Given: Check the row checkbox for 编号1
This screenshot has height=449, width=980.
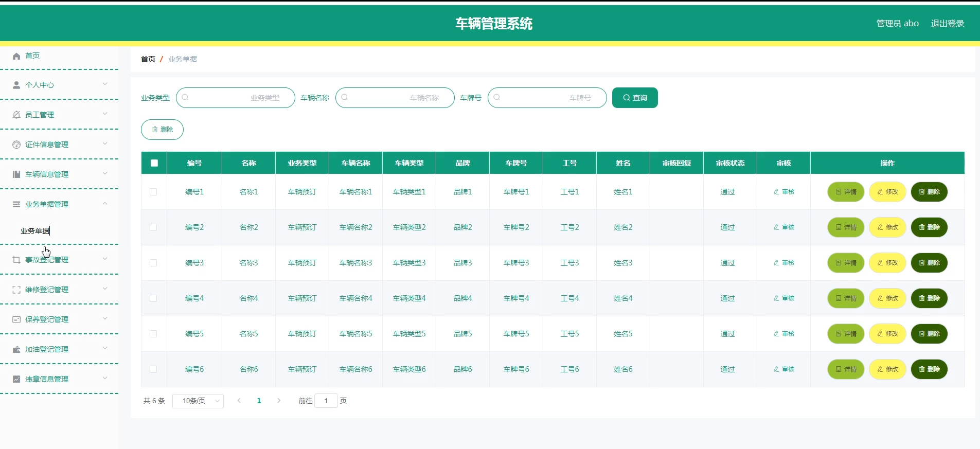Looking at the screenshot, I should click(x=153, y=192).
